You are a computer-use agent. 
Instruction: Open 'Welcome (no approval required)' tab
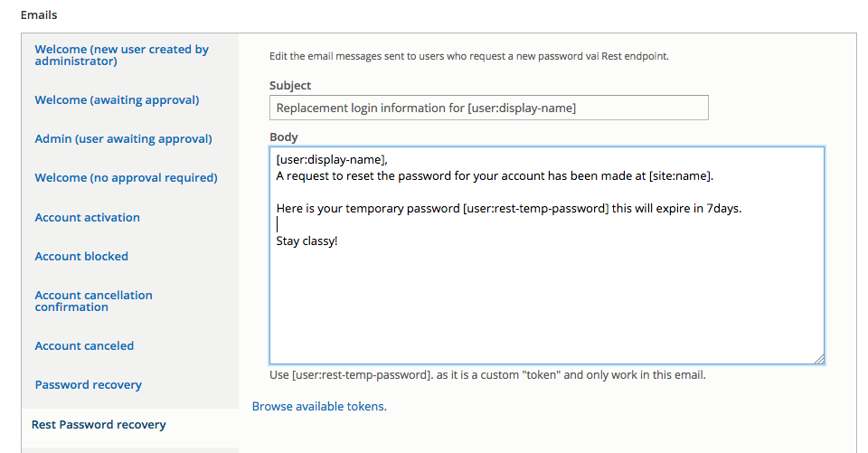click(x=127, y=178)
